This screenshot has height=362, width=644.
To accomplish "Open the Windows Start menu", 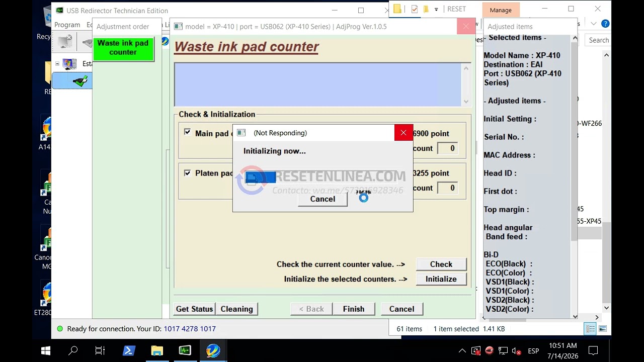I will tap(45, 350).
